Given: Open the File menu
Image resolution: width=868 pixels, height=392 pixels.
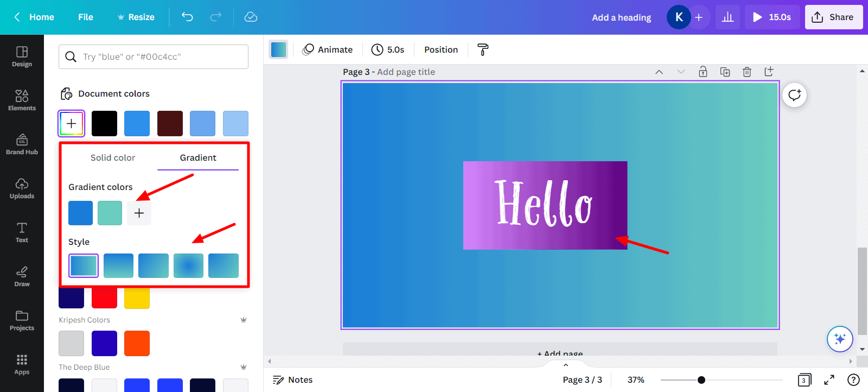Looking at the screenshot, I should [x=86, y=17].
